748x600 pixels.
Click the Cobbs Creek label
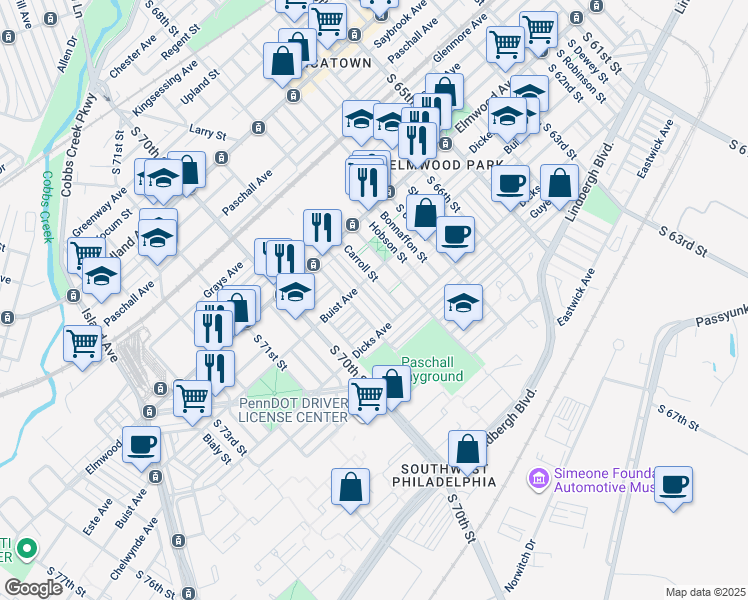click(x=48, y=207)
